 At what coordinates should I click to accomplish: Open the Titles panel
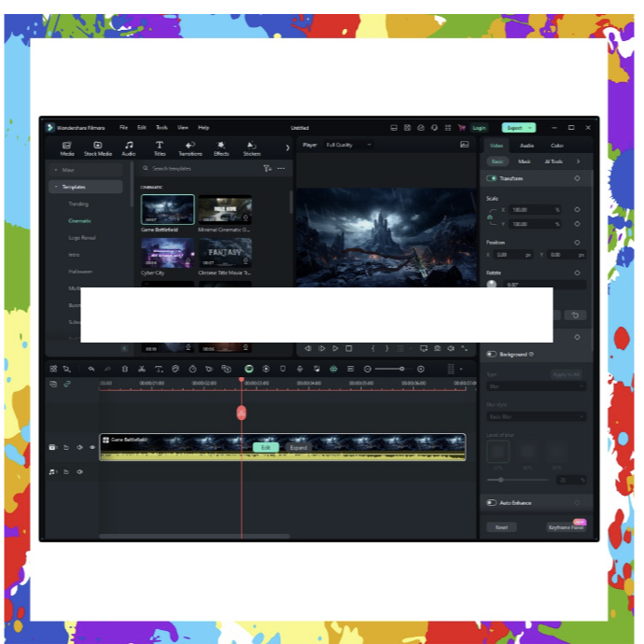click(x=160, y=148)
